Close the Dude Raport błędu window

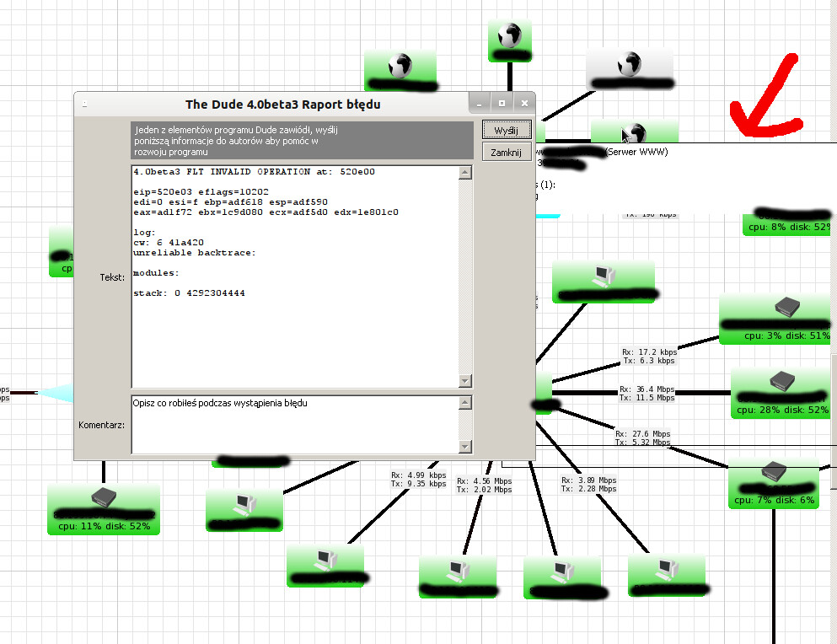525,103
